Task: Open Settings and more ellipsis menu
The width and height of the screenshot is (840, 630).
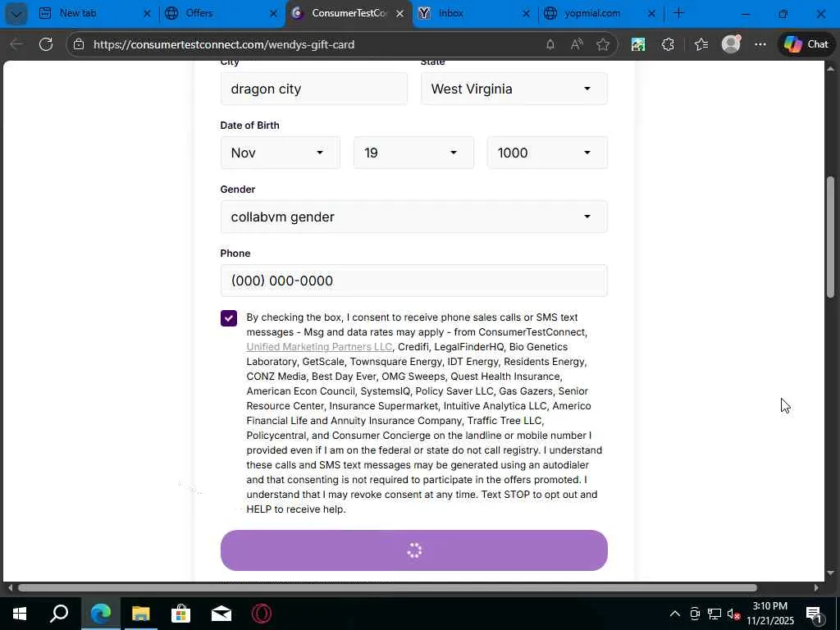Action: [x=760, y=44]
